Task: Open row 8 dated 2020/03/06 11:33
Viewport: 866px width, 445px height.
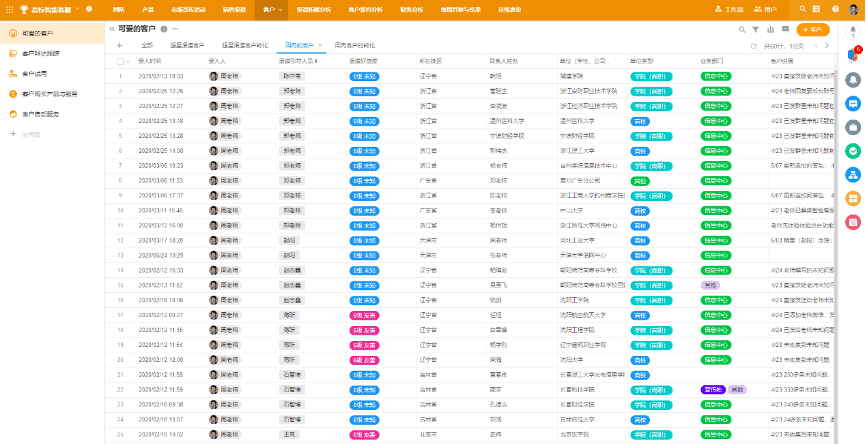Action: pyautogui.click(x=471, y=181)
